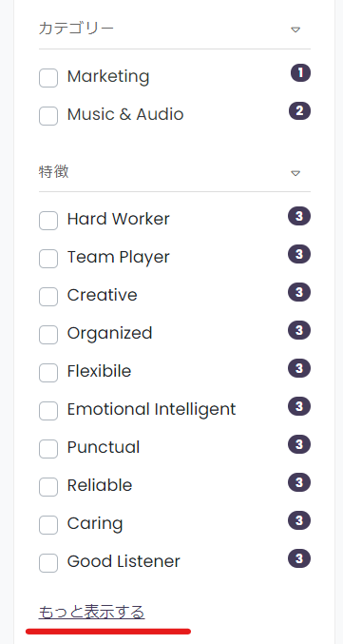Collapse the 特徴 section arrow

(295, 173)
